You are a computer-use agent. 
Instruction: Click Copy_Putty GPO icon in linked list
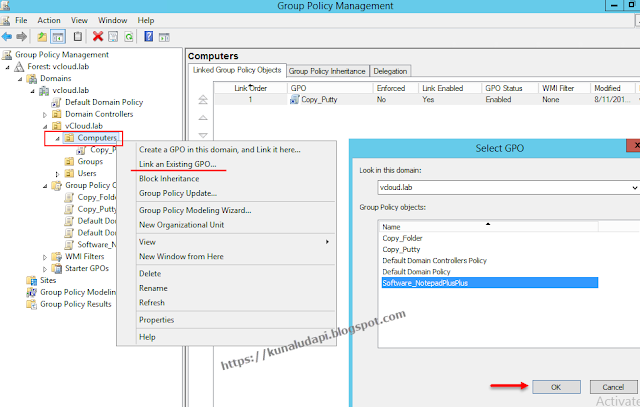pos(294,99)
